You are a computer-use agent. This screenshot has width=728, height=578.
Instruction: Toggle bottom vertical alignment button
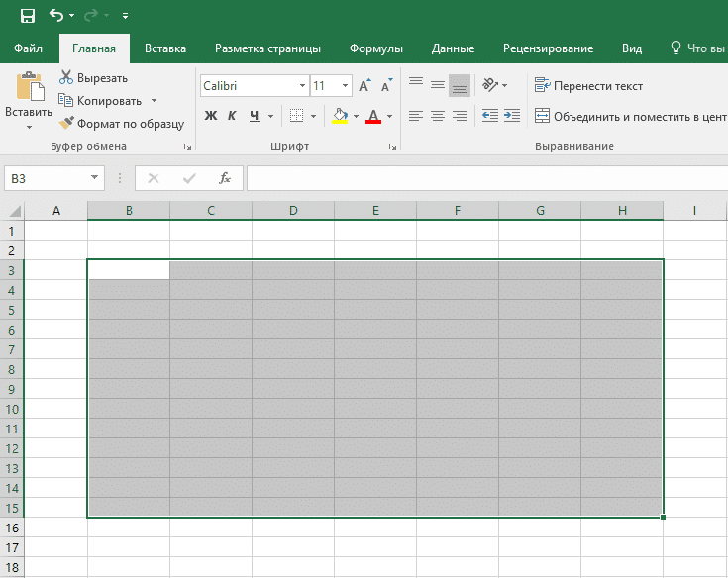click(459, 86)
